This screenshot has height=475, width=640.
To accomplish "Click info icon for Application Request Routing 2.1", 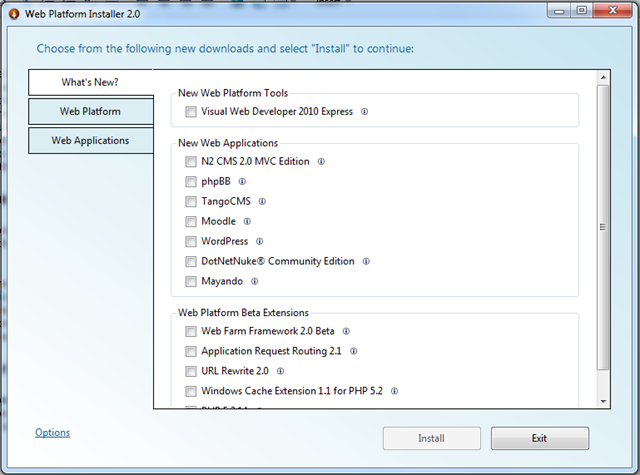I will click(x=353, y=351).
